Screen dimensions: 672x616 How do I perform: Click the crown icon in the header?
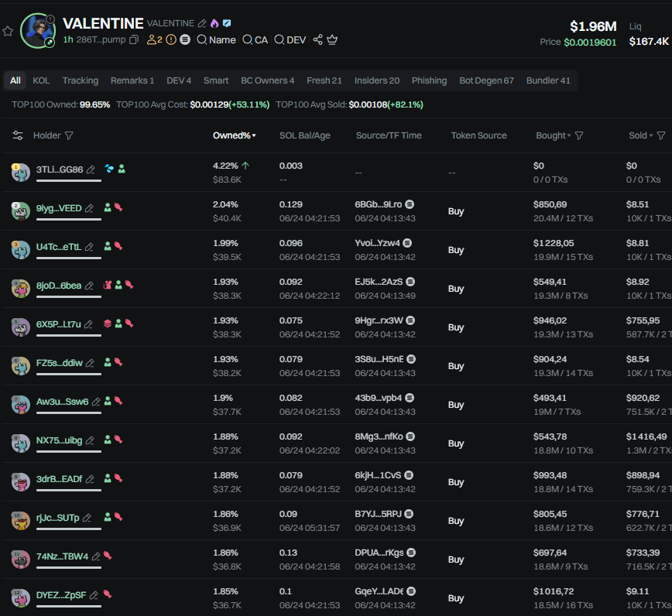[x=332, y=39]
